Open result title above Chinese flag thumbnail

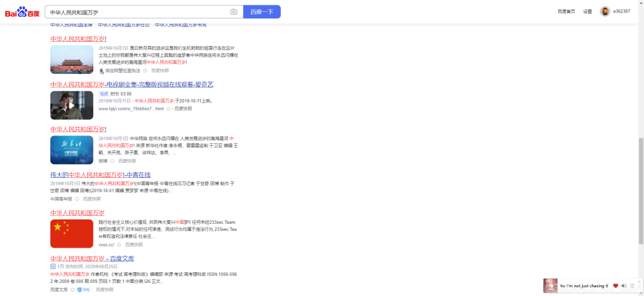pyautogui.click(x=78, y=213)
